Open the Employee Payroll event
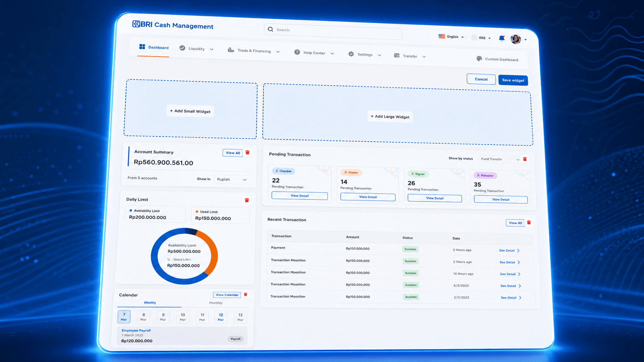 pyautogui.click(x=182, y=336)
